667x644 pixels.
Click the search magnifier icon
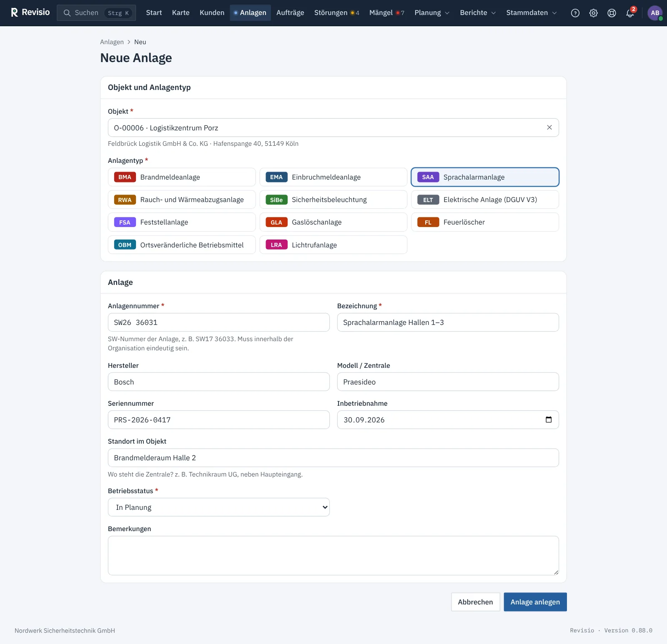(x=67, y=13)
